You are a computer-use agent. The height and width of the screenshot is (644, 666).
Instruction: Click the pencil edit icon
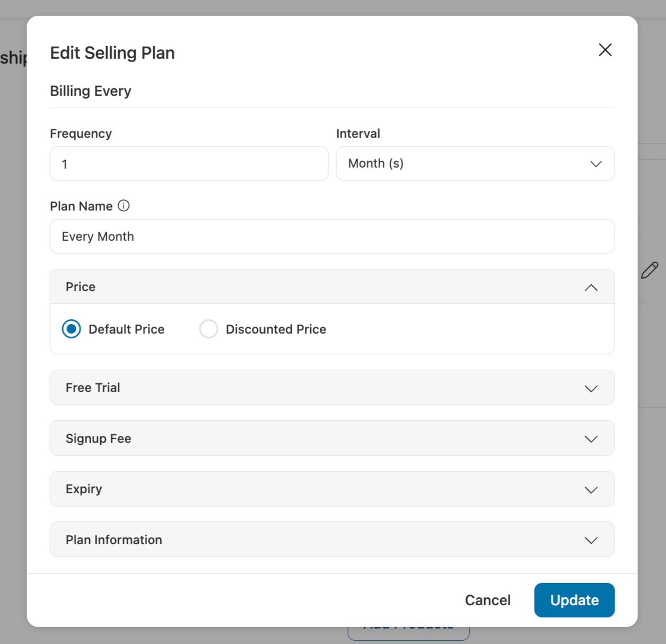coord(650,271)
